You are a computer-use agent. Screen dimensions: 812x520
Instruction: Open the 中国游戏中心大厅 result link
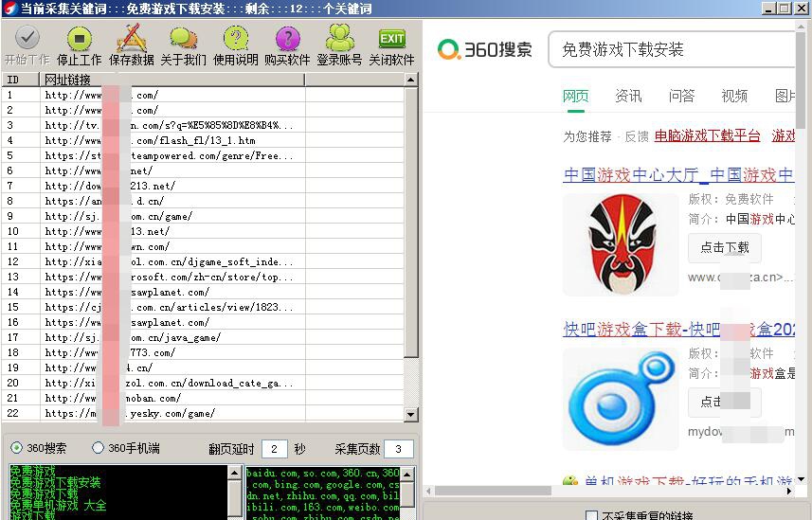(x=678, y=175)
